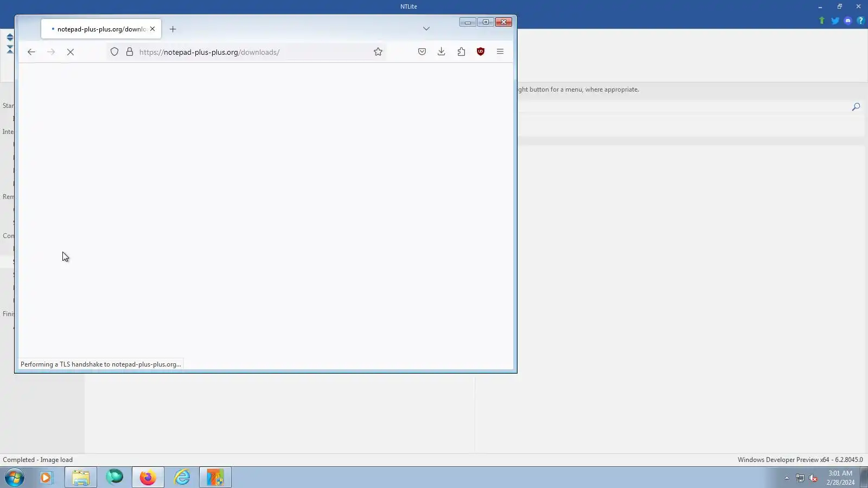This screenshot has width=868, height=488.
Task: Click the NTLite search magnifier icon
Action: (x=856, y=107)
